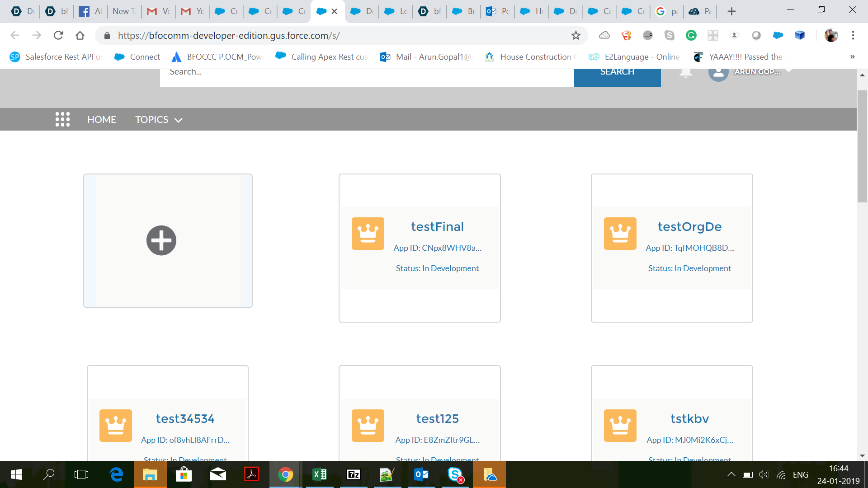Click the plus icon to add app

(161, 240)
